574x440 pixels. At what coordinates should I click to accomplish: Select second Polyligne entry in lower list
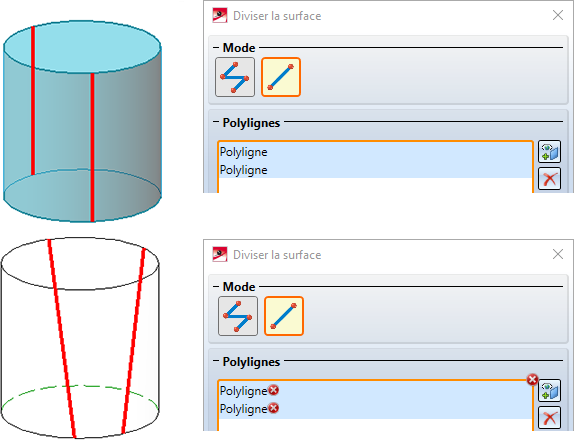click(x=375, y=409)
